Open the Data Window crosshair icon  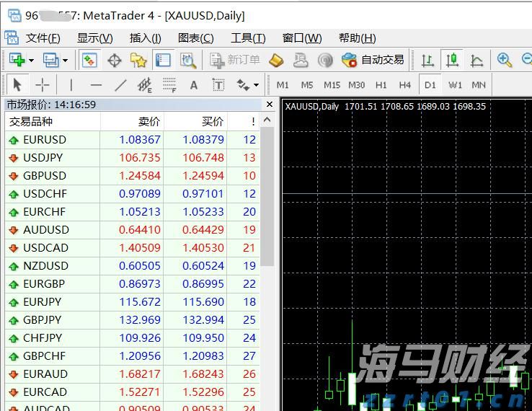point(114,60)
